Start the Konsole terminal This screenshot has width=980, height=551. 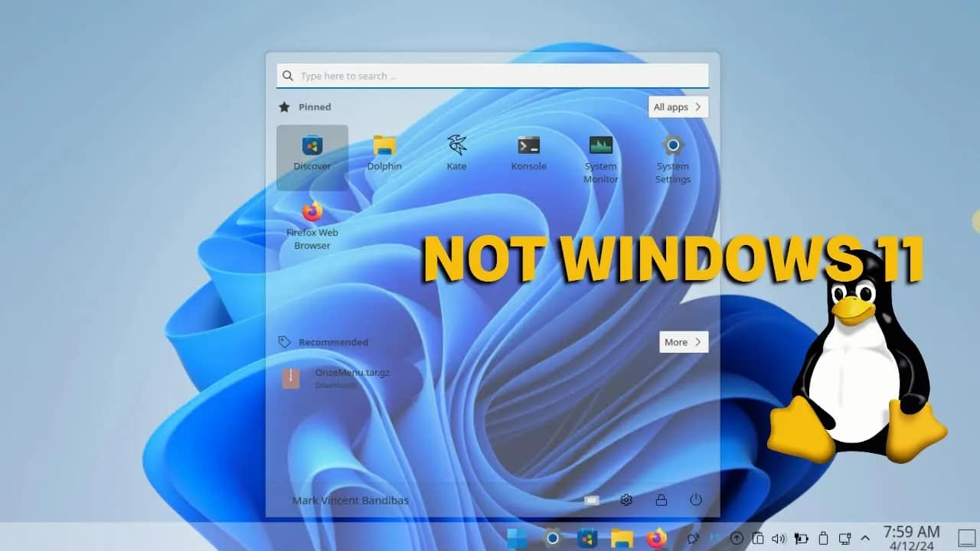pos(528,149)
